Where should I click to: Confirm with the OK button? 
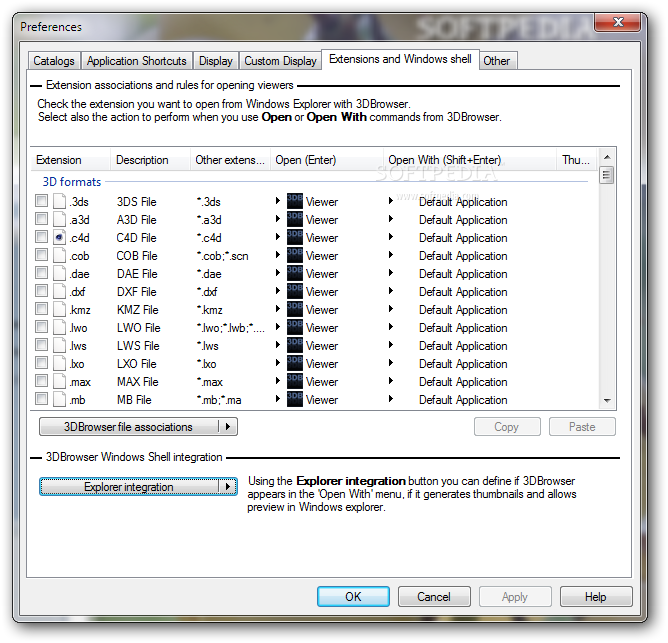[353, 596]
